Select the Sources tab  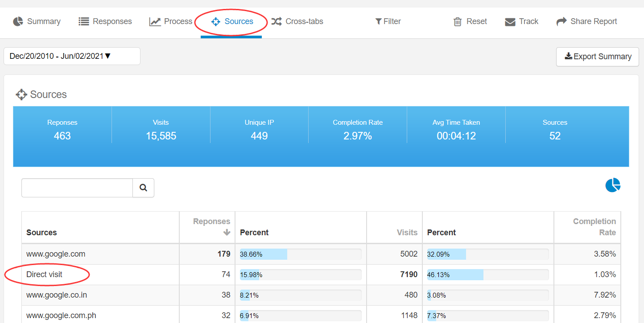pos(232,21)
